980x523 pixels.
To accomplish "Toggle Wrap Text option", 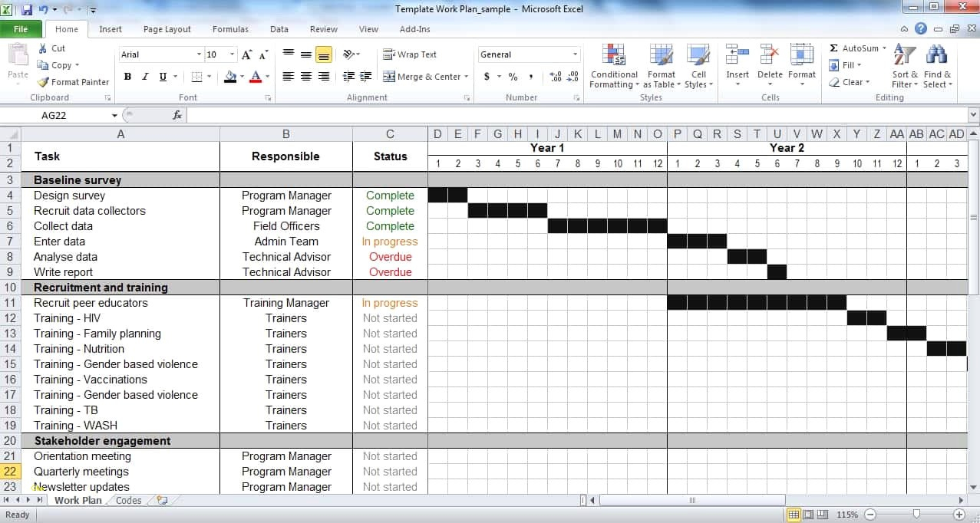I will tap(410, 54).
